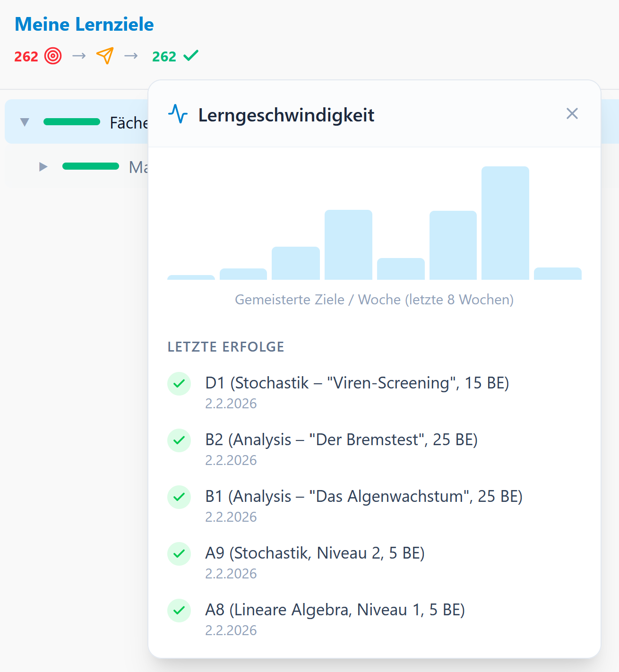Click the green progress bar beside Fächer

[72, 121]
